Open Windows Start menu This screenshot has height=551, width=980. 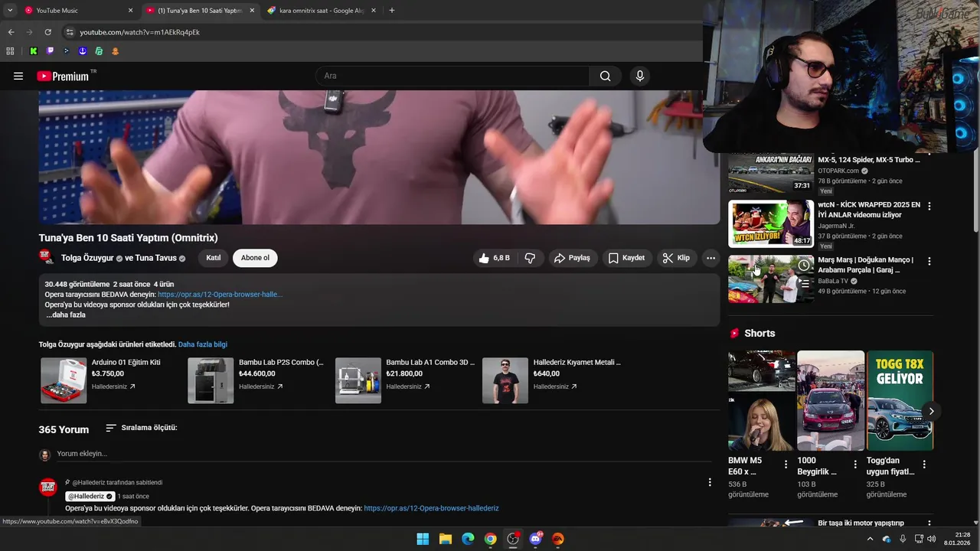423,539
